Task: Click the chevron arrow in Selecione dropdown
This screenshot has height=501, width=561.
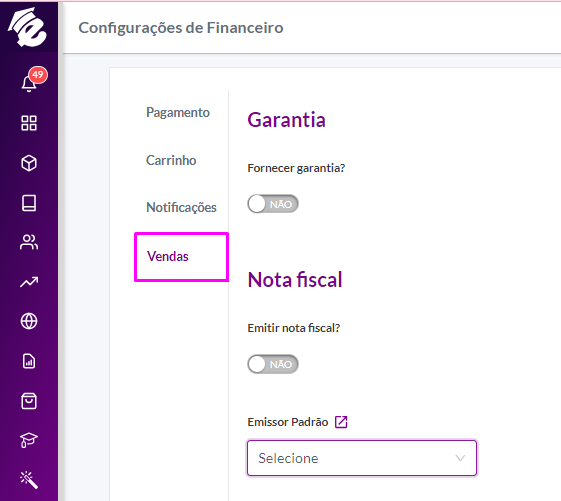Action: click(x=460, y=458)
